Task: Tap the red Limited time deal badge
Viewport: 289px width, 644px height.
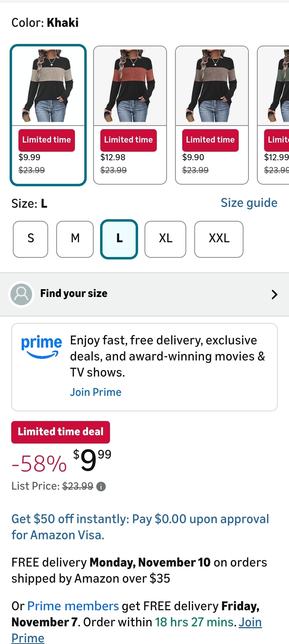Action: pos(60,432)
